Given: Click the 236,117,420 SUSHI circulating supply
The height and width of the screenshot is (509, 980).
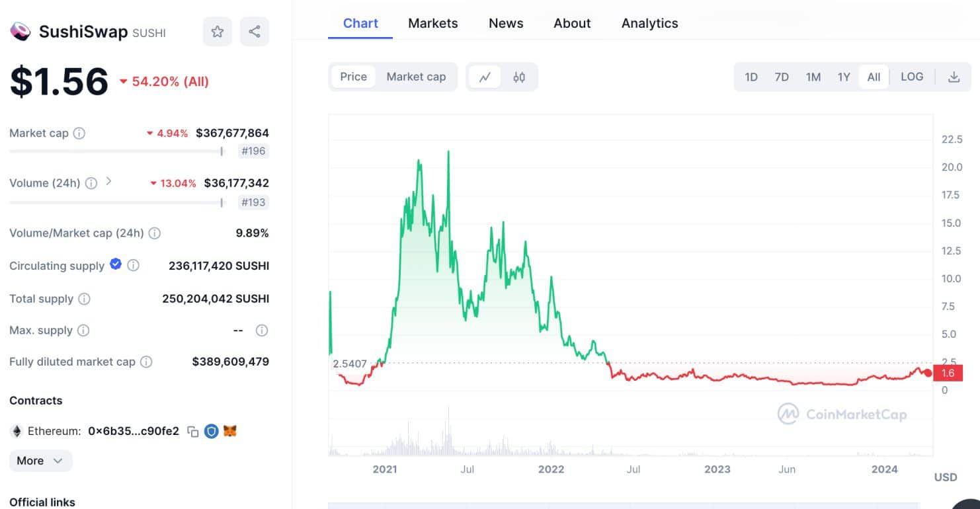Looking at the screenshot, I should point(219,266).
